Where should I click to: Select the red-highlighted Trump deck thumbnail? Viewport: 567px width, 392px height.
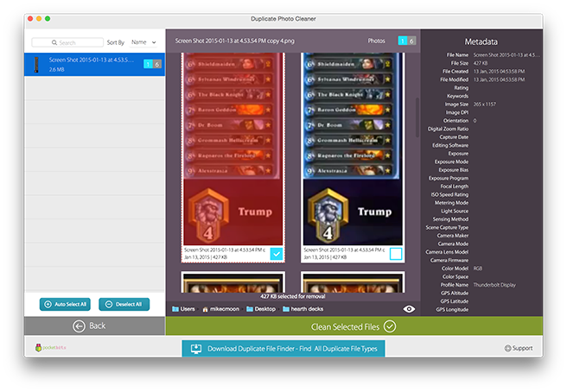(x=233, y=149)
